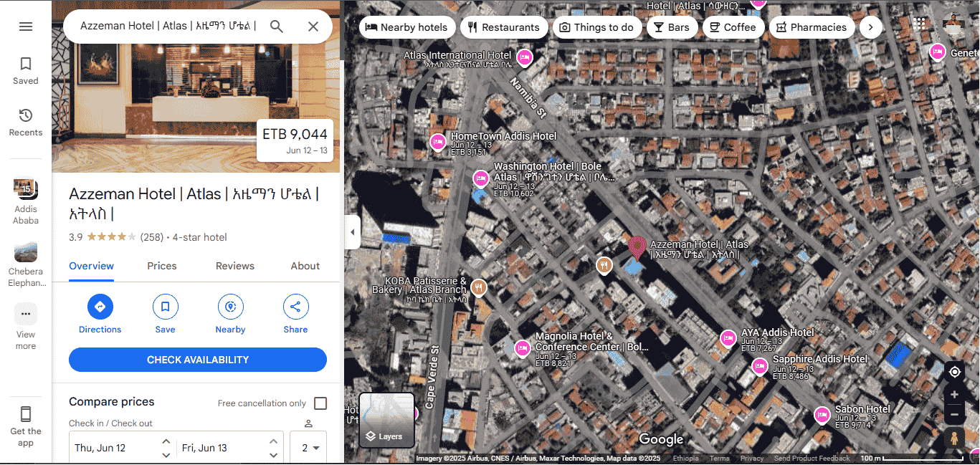The width and height of the screenshot is (980, 465).
Task: Click Sapphire Addis Hotel map pin
Action: click(x=760, y=366)
